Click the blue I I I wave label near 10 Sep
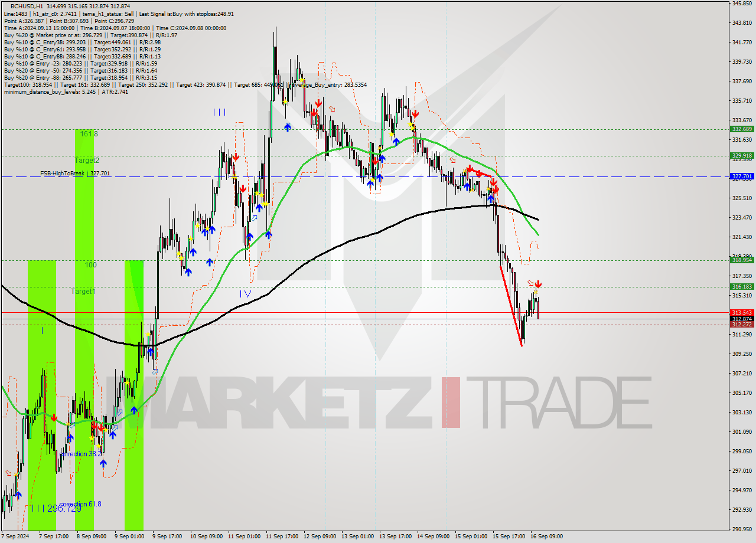The image size is (756, 543). pos(219,112)
